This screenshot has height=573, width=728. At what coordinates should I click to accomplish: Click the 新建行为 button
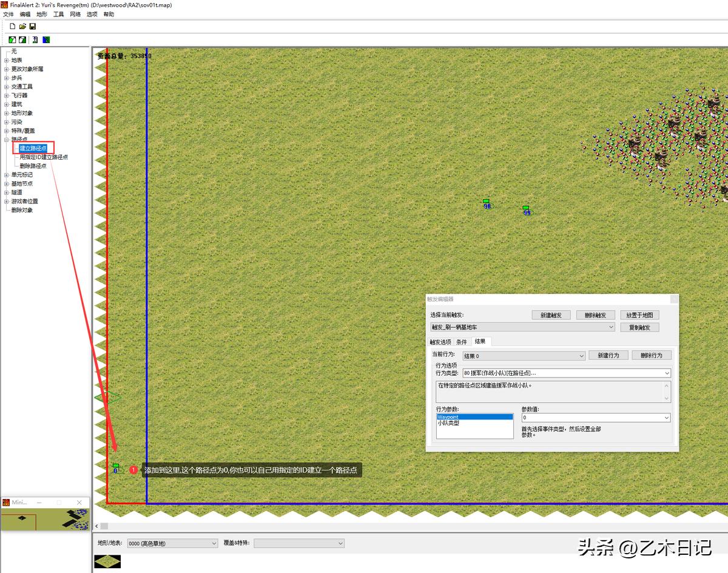coord(608,355)
